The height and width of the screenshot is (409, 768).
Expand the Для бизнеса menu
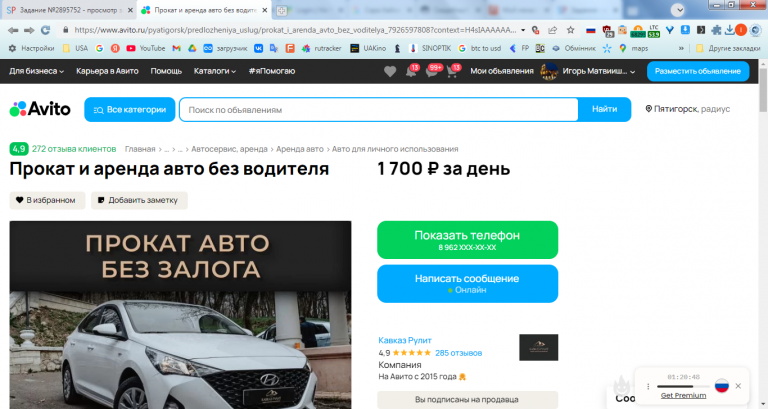(x=36, y=71)
